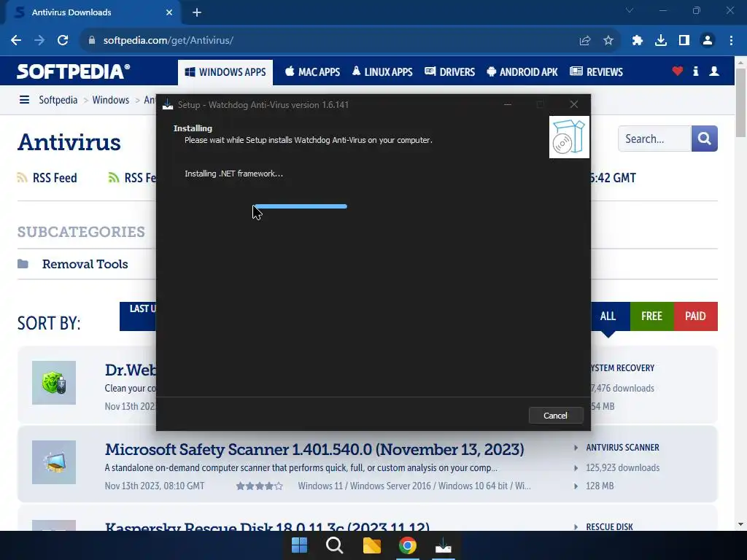
Task: Click the magnifier search button
Action: click(705, 139)
